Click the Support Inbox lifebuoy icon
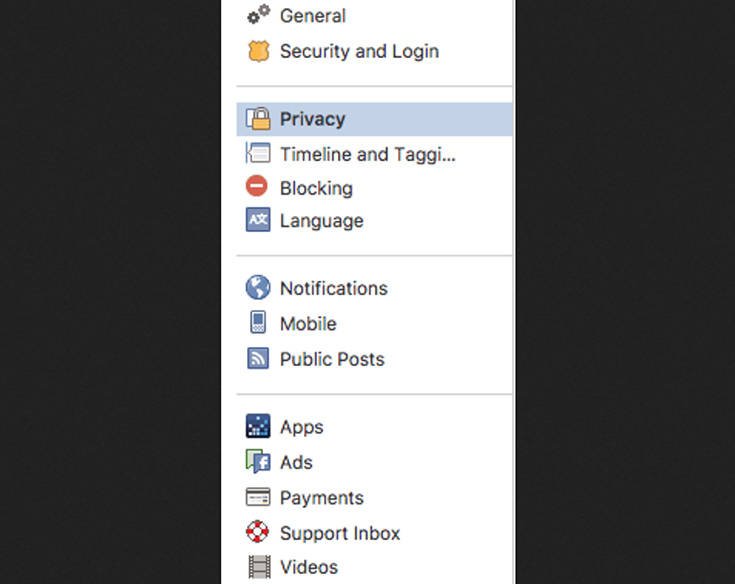The image size is (735, 584). [x=257, y=532]
